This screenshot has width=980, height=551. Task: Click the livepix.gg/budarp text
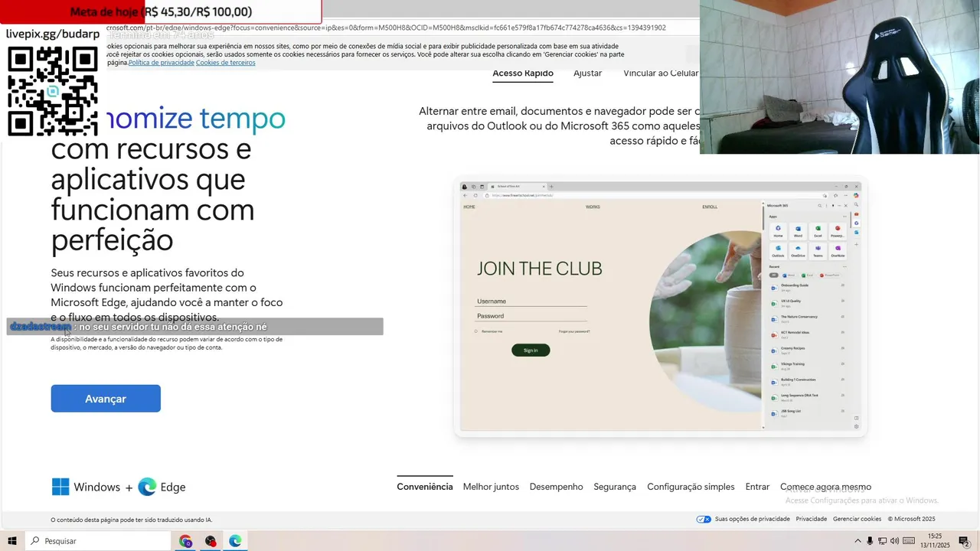coord(53,34)
